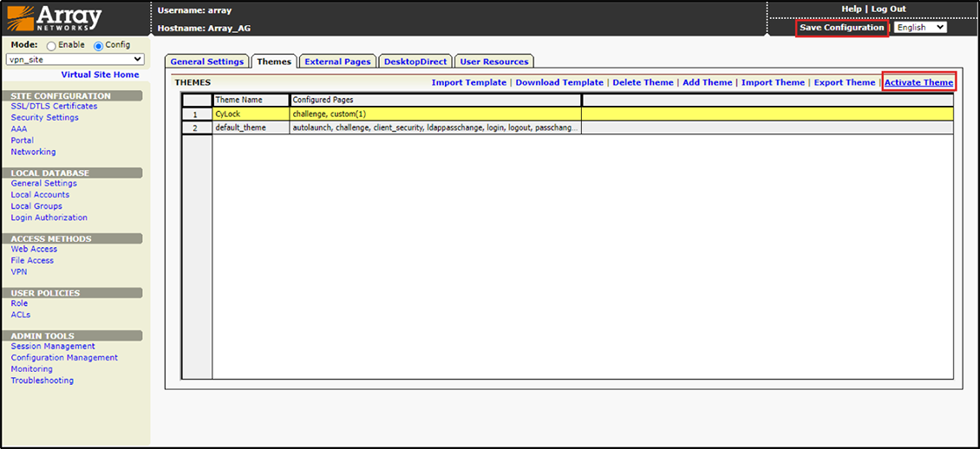Open the User Resources tab
The width and height of the screenshot is (980, 449).
tap(493, 62)
